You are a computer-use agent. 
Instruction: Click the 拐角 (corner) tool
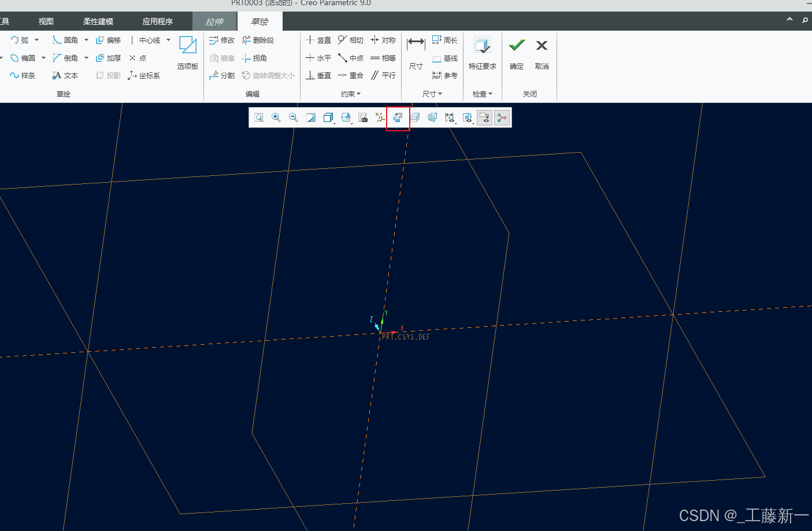[x=254, y=58]
